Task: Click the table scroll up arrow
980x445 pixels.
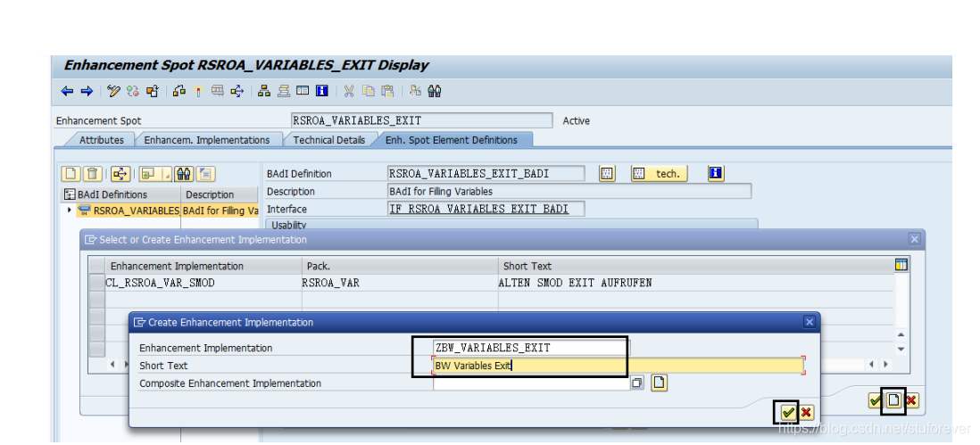Action: coord(901,336)
